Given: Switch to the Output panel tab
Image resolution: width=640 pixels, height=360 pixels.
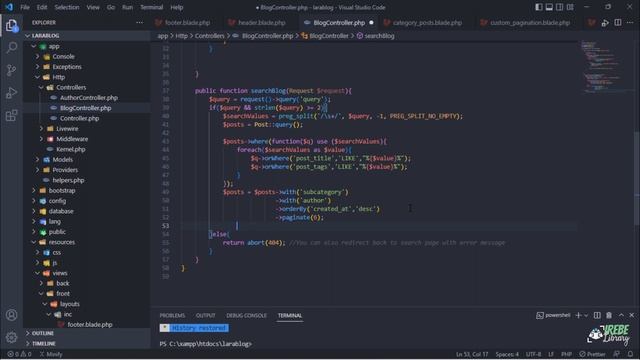Looking at the screenshot, I should point(206,316).
